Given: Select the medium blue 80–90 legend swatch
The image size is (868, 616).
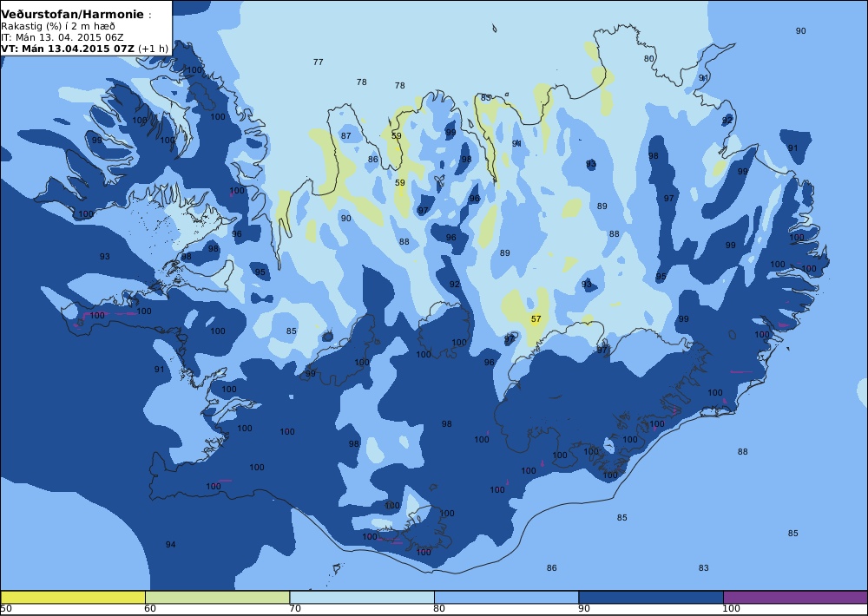Looking at the screenshot, I should (507, 597).
